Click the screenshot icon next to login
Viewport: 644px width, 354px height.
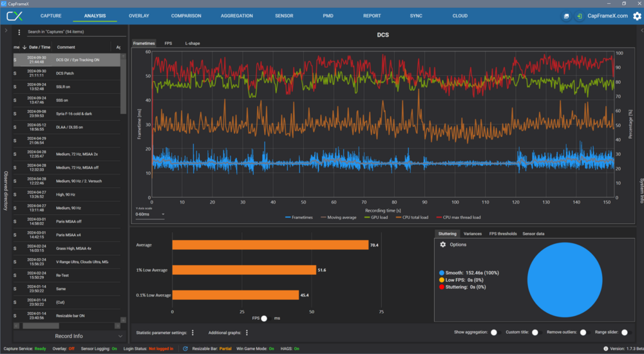click(x=566, y=16)
